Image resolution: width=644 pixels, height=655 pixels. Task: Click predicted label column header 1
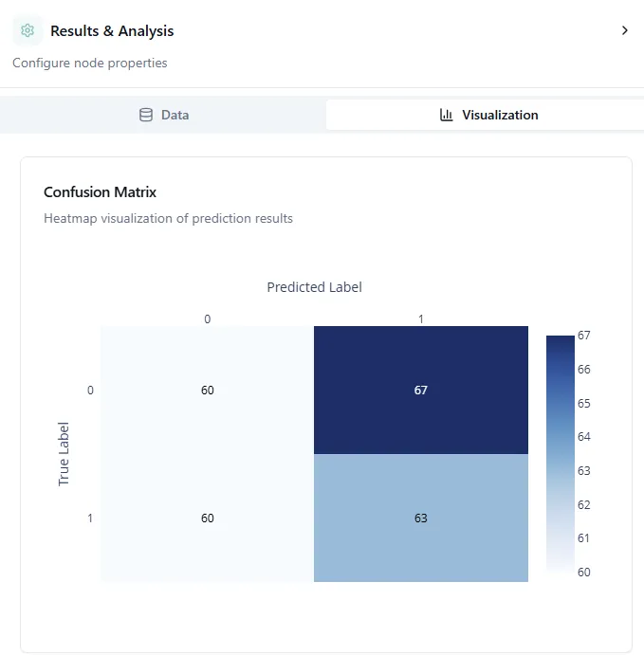coord(421,318)
